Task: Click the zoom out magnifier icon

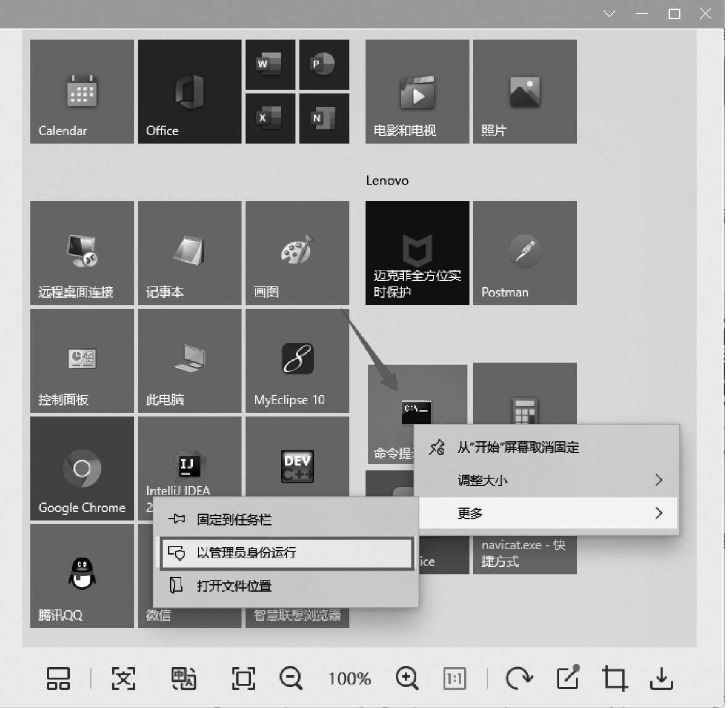Action: pyautogui.click(x=290, y=678)
